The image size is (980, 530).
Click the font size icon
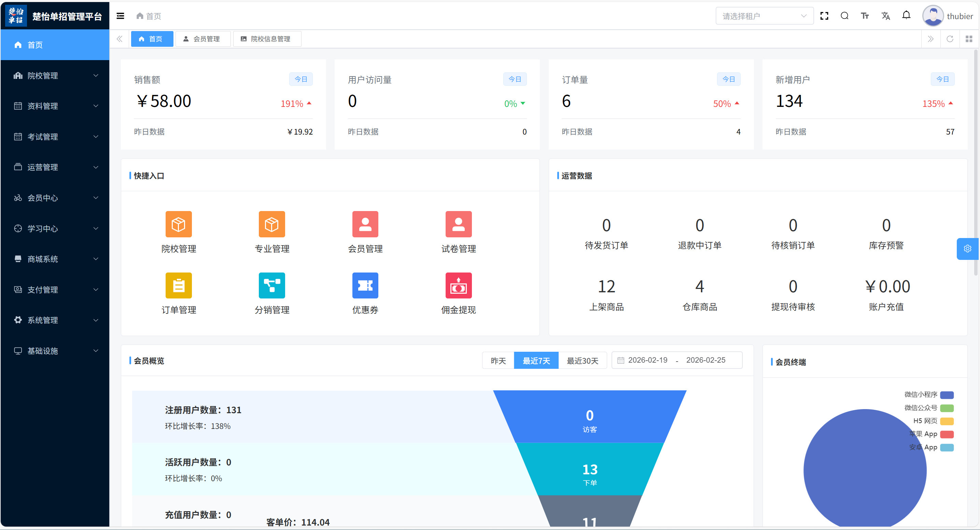click(x=865, y=16)
